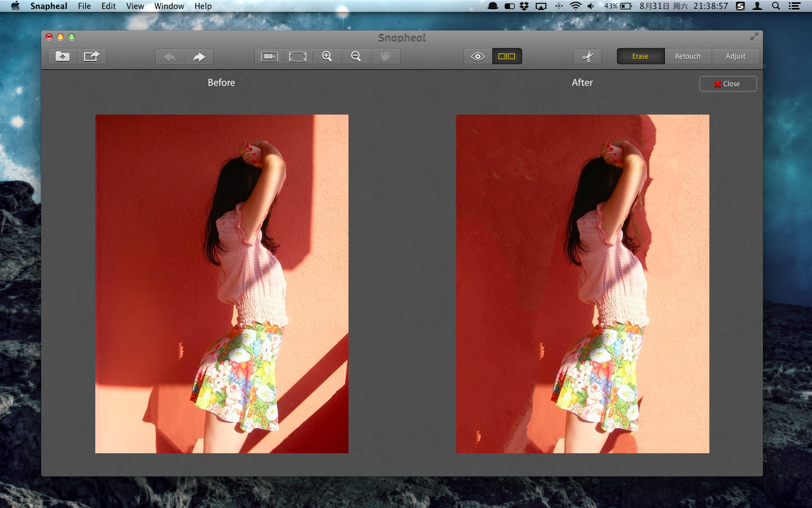The image size is (812, 508).
Task: Fit image to screen icon
Action: [x=298, y=56]
